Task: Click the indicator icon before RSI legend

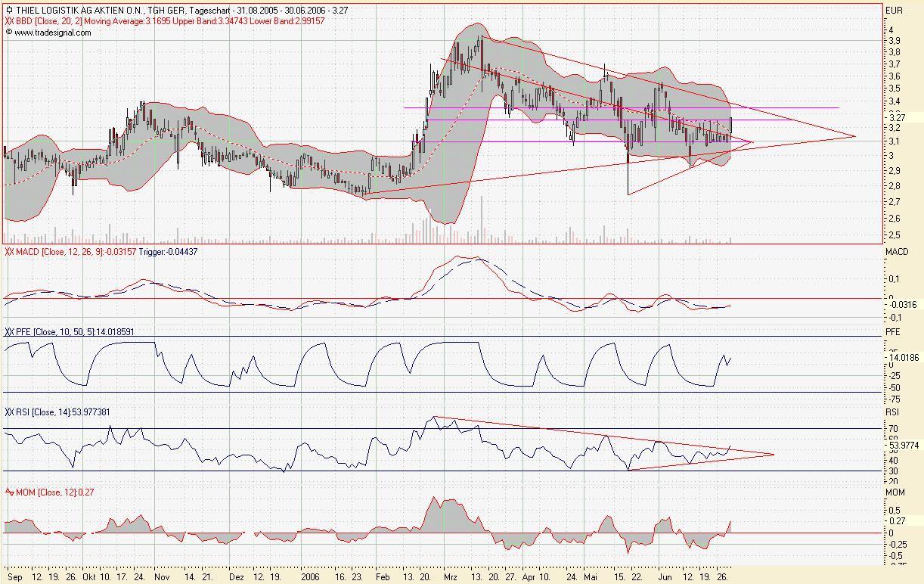Action: tap(9, 412)
